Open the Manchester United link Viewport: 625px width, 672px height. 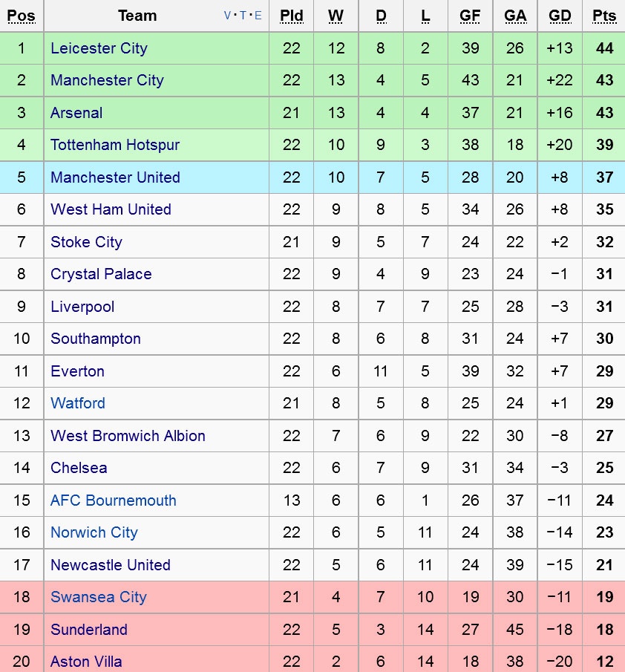115,177
